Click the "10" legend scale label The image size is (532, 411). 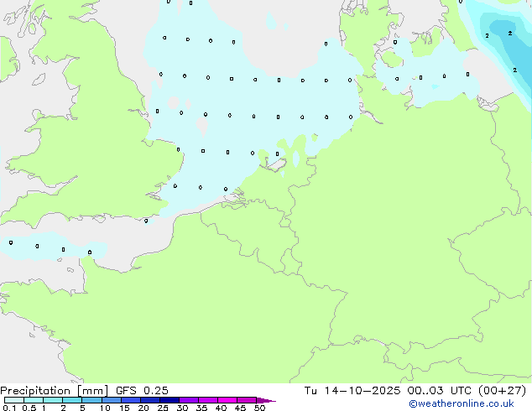(x=105, y=408)
